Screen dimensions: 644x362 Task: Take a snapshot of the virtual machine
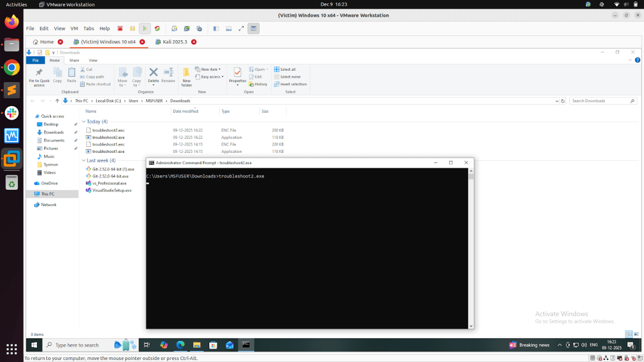tap(174, 28)
